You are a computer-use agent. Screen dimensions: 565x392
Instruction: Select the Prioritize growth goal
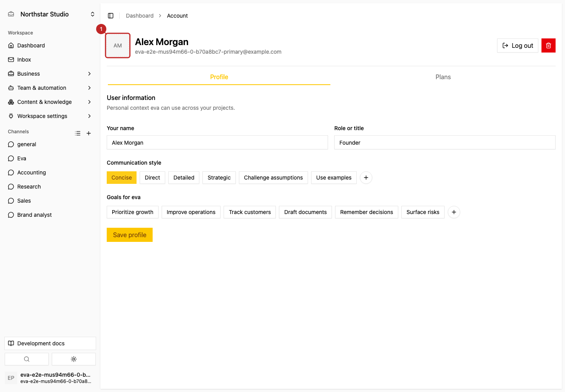tap(133, 212)
